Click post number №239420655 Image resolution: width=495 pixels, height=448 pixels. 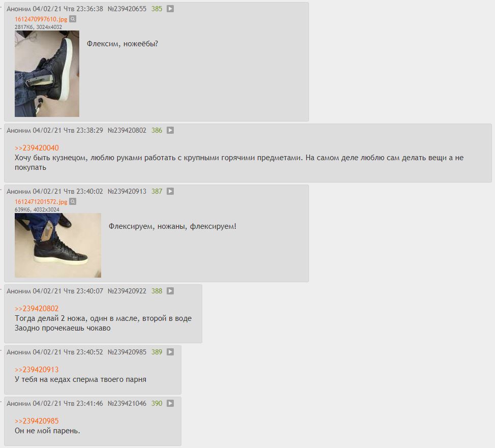coord(127,9)
